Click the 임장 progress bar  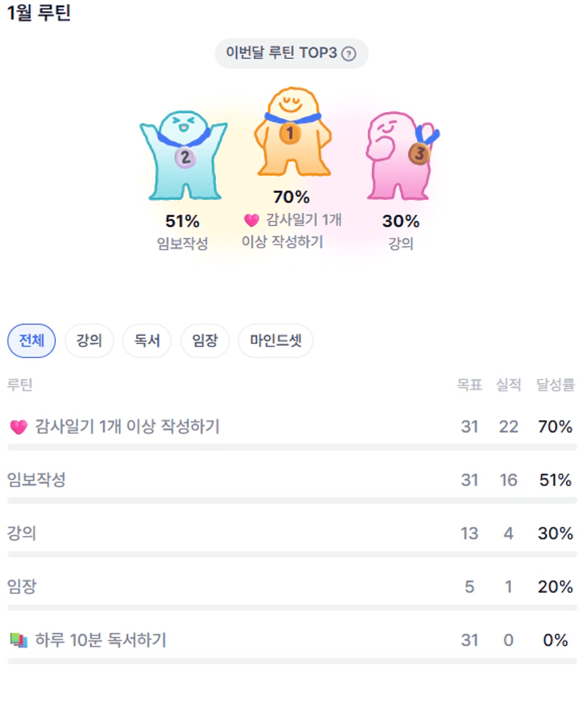(x=292, y=607)
